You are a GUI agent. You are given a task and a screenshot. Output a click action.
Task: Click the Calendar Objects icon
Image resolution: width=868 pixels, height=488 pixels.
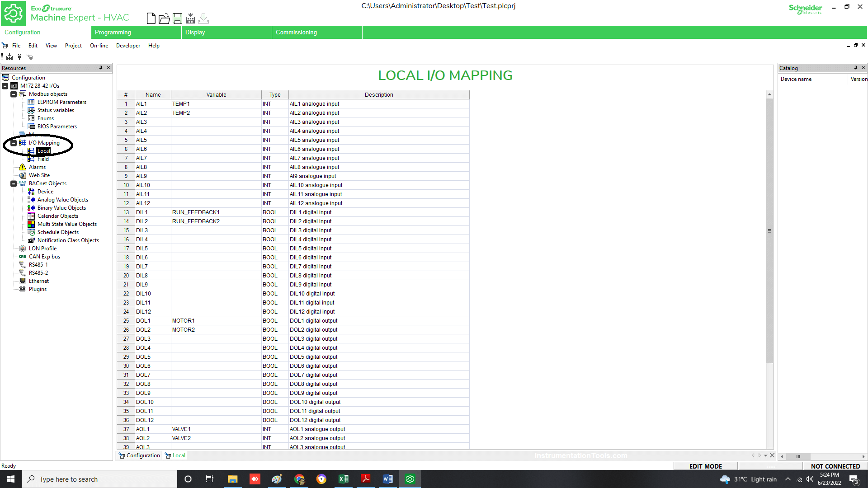[31, 216]
